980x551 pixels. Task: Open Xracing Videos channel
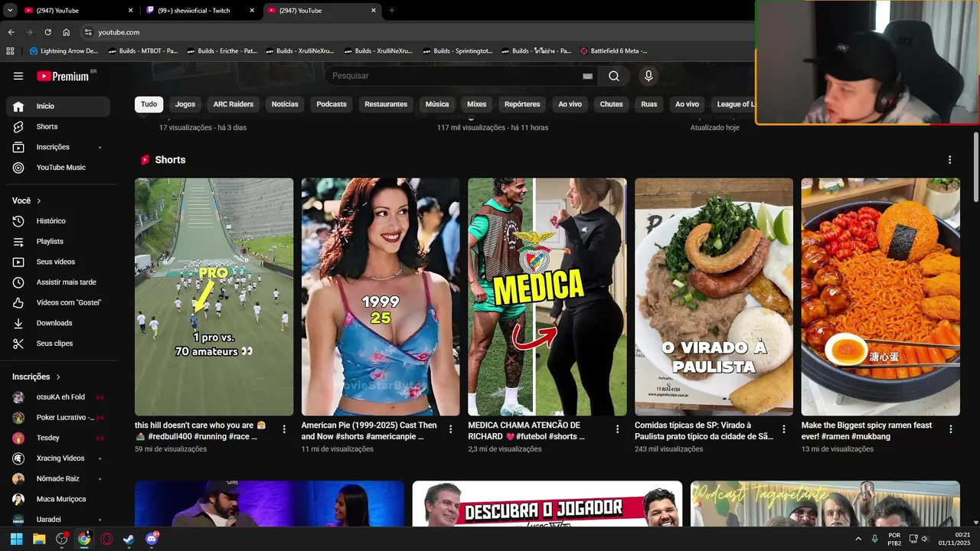pos(58,458)
